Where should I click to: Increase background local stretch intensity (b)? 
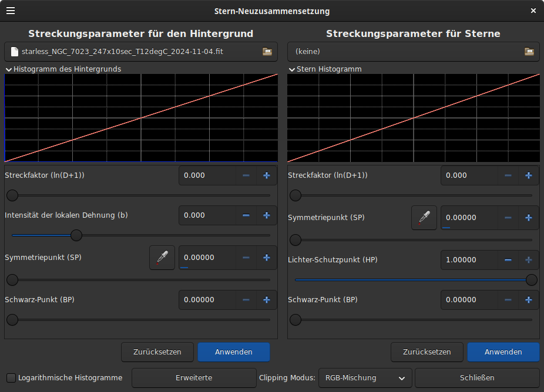point(266,215)
